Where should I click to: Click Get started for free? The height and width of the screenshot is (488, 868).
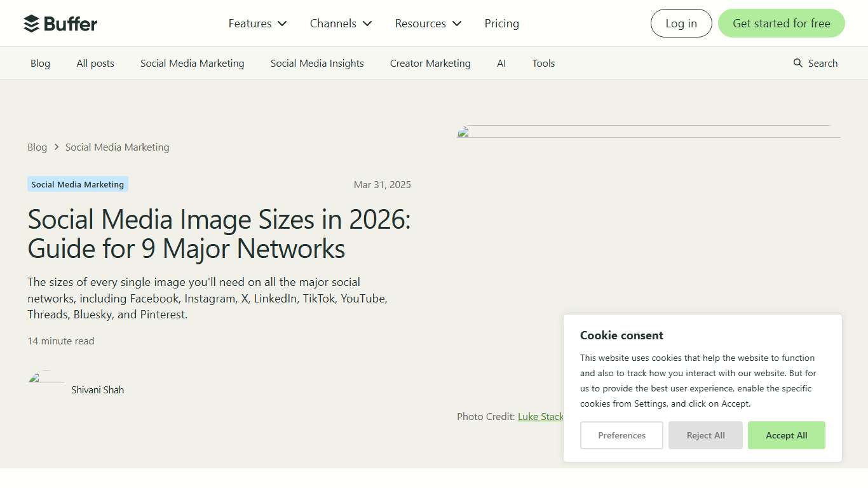pyautogui.click(x=781, y=23)
